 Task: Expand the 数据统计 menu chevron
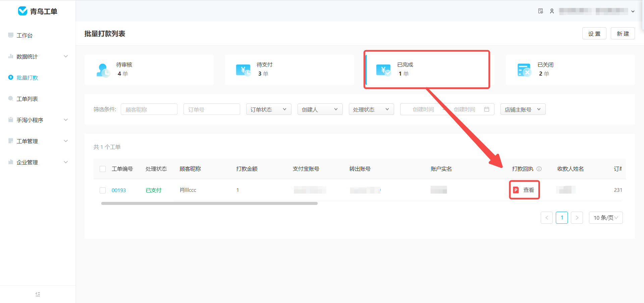coord(66,56)
